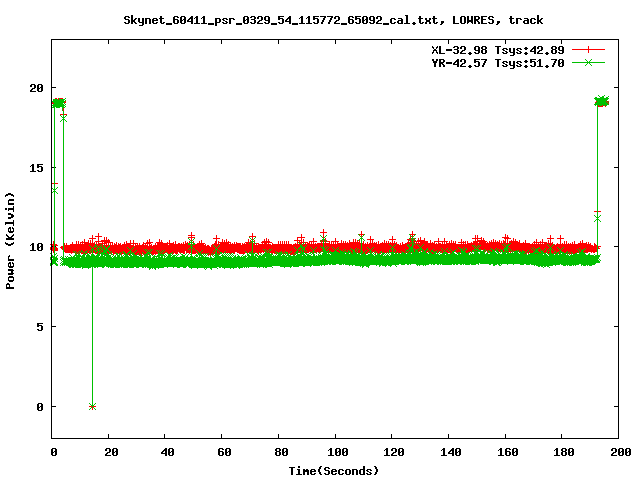Click the chart title with the Skynet filename
Viewport: 640px width, 480px height.
pos(334,19)
